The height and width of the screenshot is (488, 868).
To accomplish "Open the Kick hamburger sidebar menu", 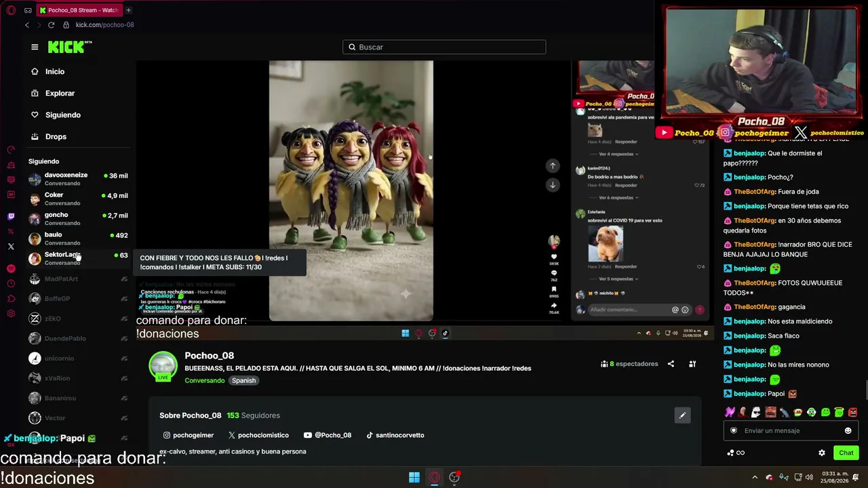I will click(x=35, y=47).
